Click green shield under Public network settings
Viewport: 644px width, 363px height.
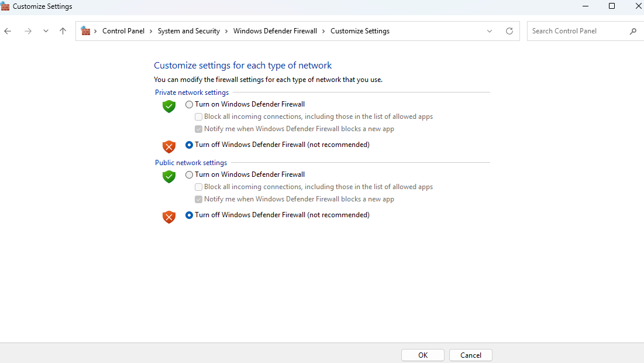coord(169,177)
